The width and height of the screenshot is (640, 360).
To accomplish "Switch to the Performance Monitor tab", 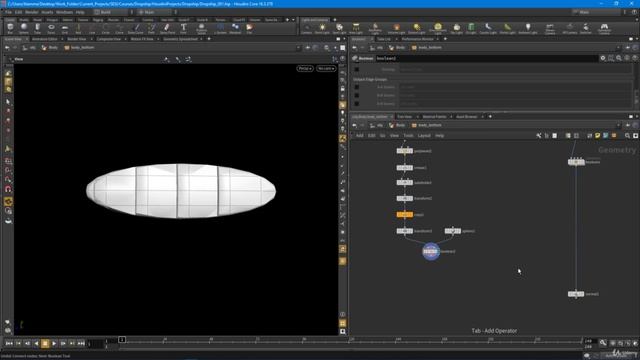I will click(417, 39).
